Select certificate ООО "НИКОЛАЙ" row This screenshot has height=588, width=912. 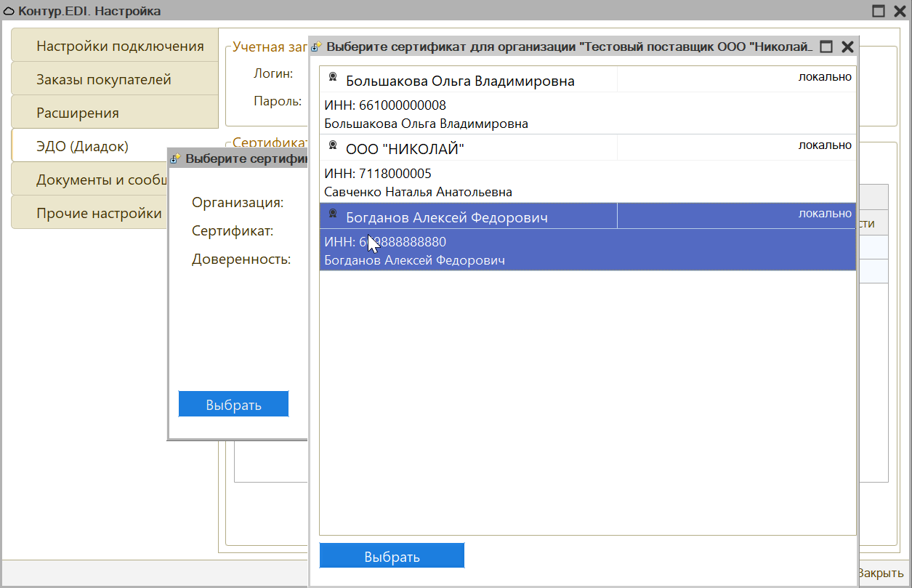point(587,169)
